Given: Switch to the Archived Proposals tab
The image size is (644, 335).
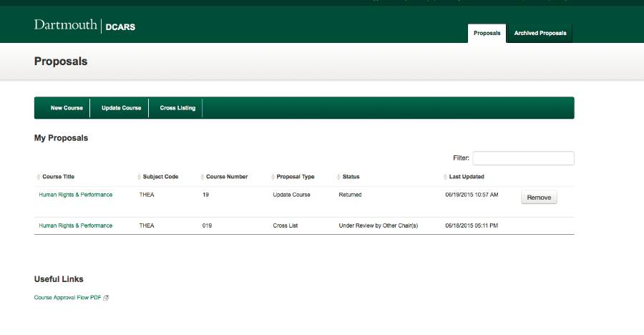Looking at the screenshot, I should (540, 33).
